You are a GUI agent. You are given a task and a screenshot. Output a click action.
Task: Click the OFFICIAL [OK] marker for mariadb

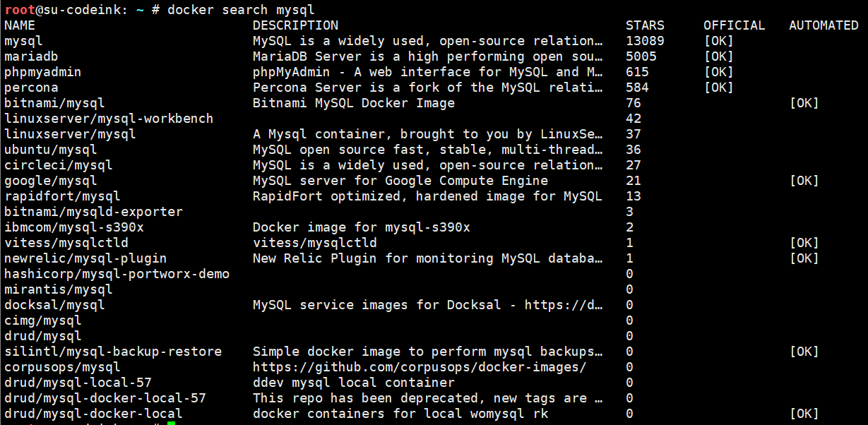pyautogui.click(x=718, y=56)
